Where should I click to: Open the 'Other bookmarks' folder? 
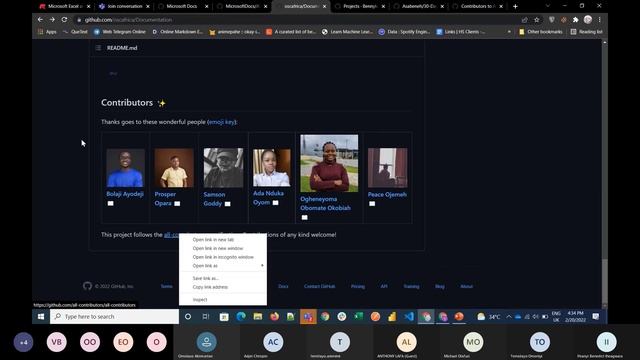pos(540,31)
